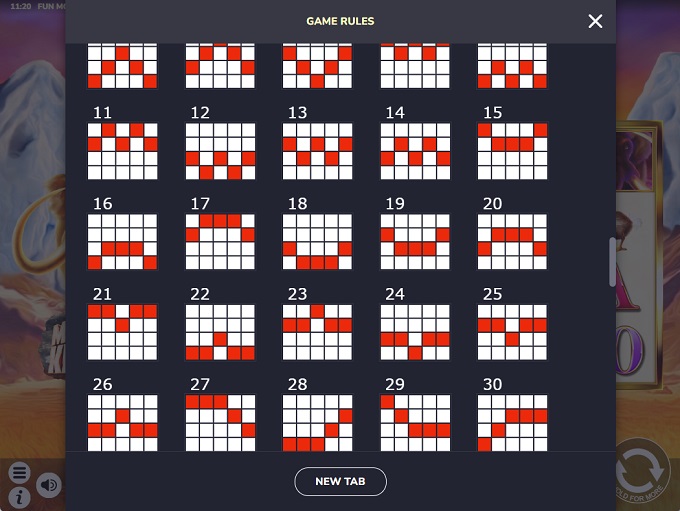Select the payline 15 diagram
This screenshot has width=680, height=511.
(512, 151)
